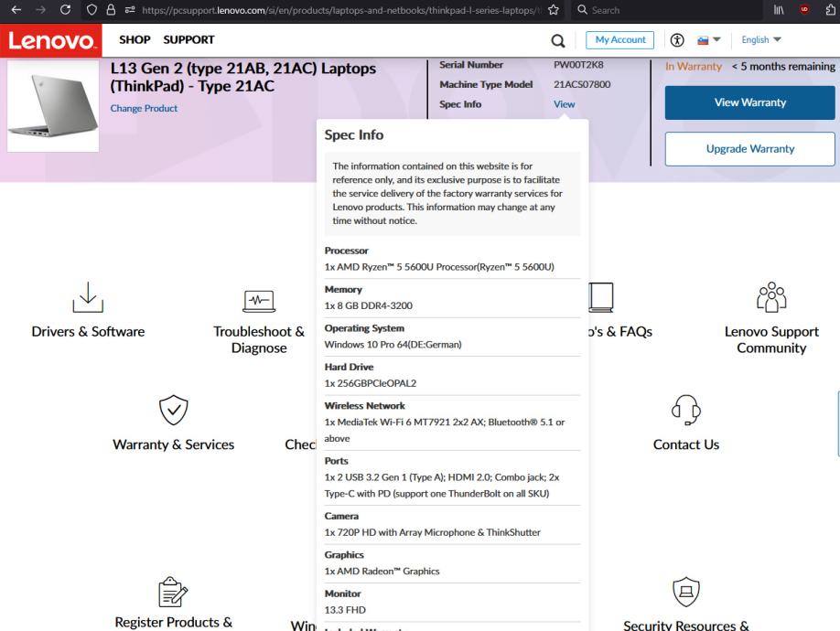
Task: Click the AMD Radeon Graphics value
Action: (382, 572)
